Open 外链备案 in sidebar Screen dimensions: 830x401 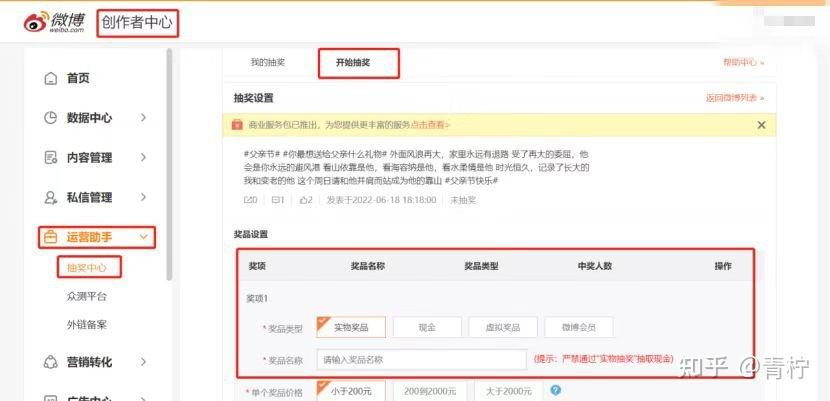(x=86, y=325)
